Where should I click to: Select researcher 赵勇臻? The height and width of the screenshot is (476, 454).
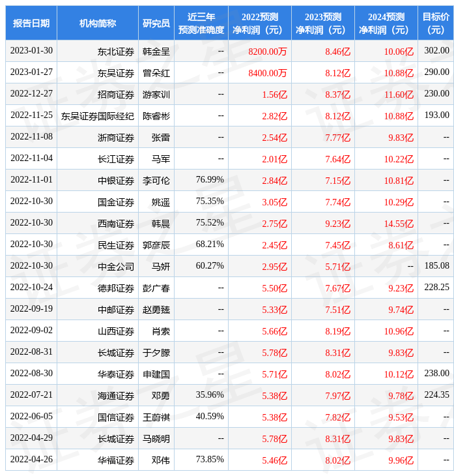pyautogui.click(x=156, y=310)
